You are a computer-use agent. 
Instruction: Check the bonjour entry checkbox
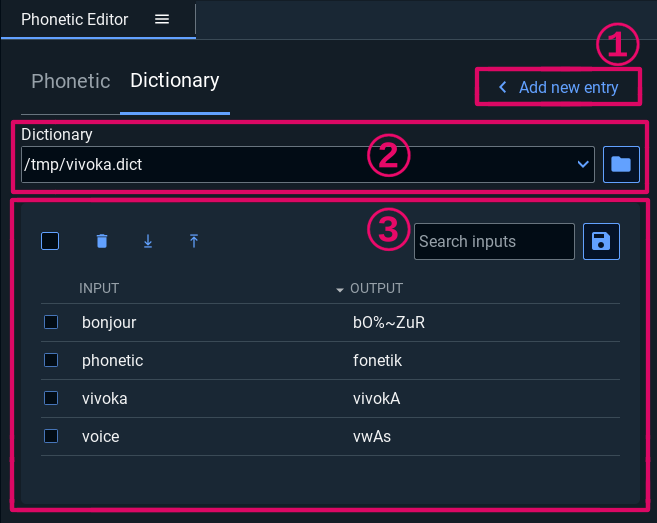51,322
